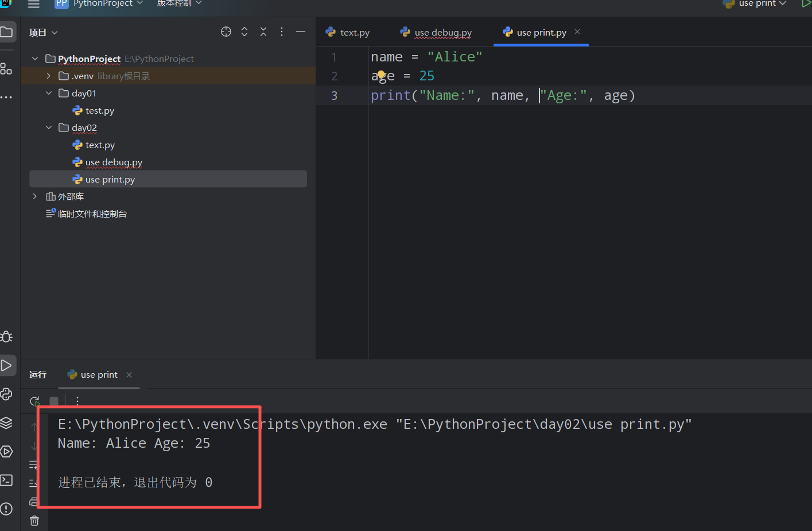Clear console output trash icon
Viewport: 812px width, 531px height.
pyautogui.click(x=34, y=521)
